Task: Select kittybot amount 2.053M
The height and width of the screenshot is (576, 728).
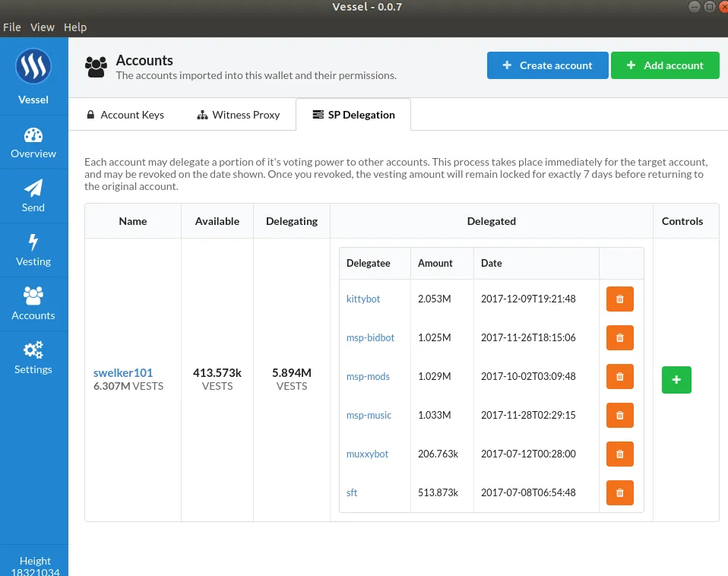Action: coord(434,299)
